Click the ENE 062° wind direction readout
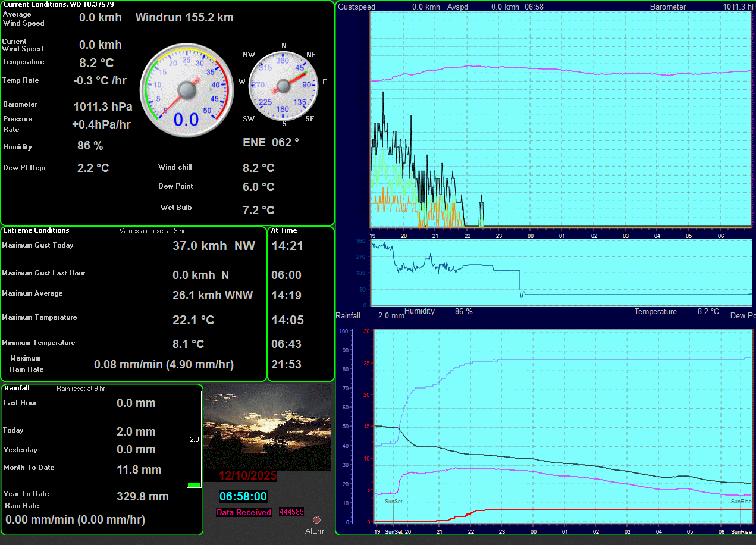 click(x=271, y=142)
